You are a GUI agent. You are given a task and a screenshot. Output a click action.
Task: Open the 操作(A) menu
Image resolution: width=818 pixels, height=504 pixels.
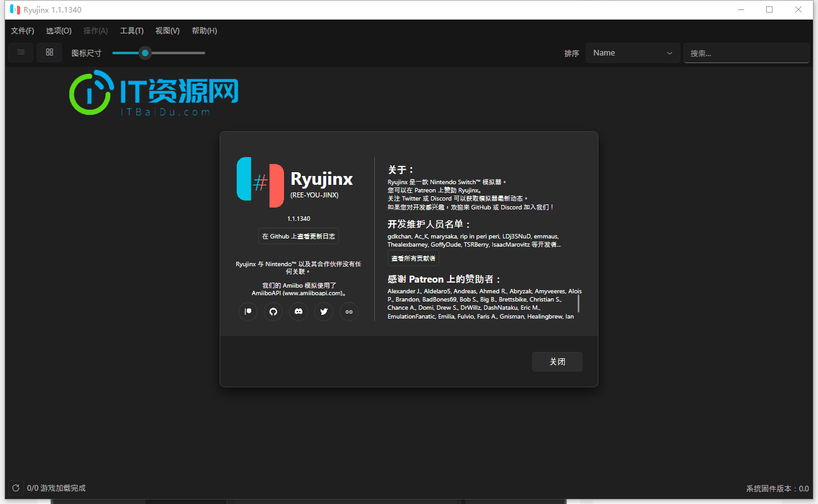click(x=96, y=31)
